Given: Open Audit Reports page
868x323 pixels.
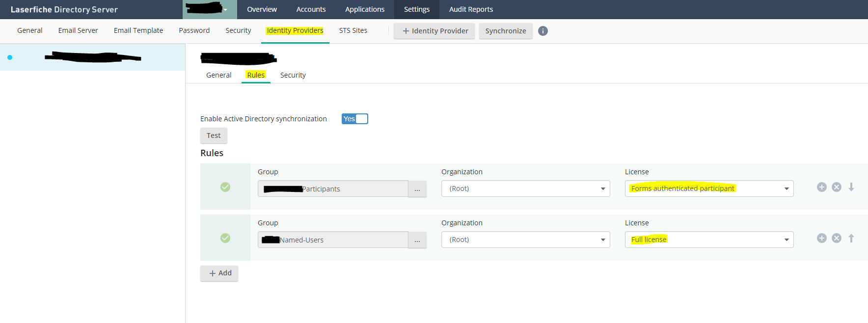Looking at the screenshot, I should click(x=471, y=9).
